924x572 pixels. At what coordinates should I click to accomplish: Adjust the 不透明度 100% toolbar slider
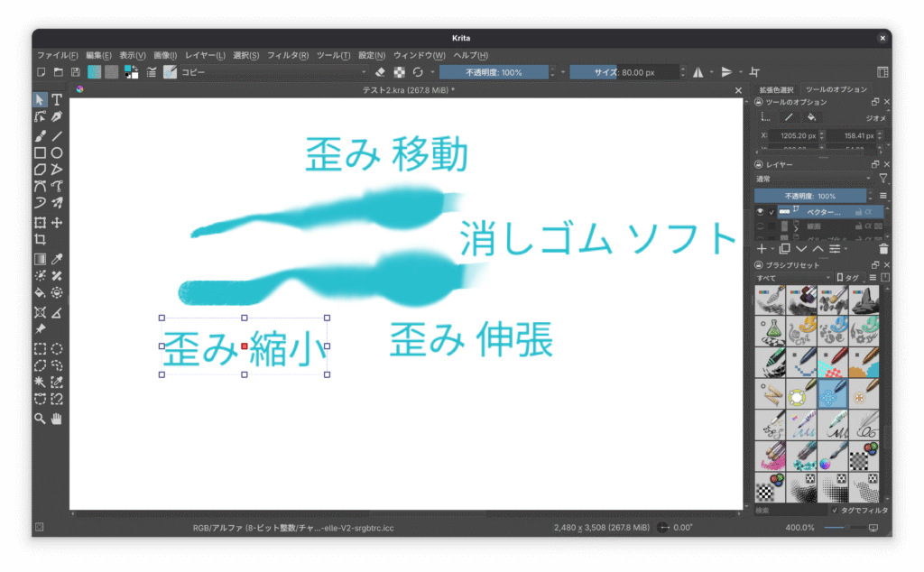point(494,72)
